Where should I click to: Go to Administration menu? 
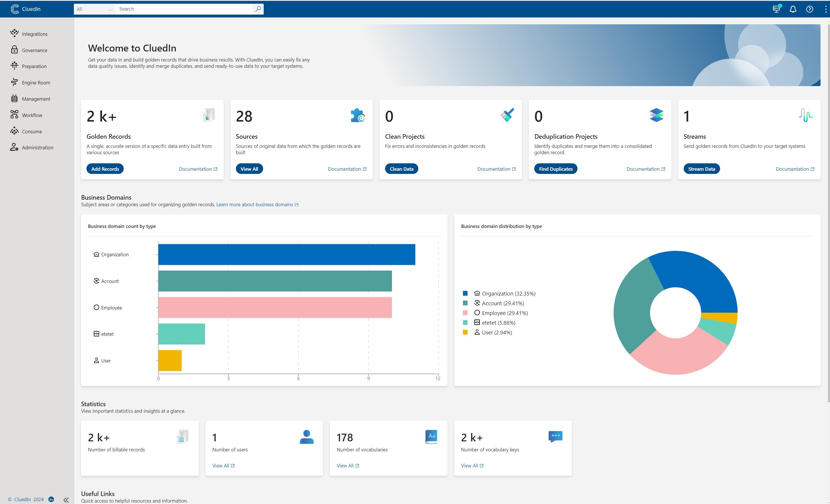[38, 147]
